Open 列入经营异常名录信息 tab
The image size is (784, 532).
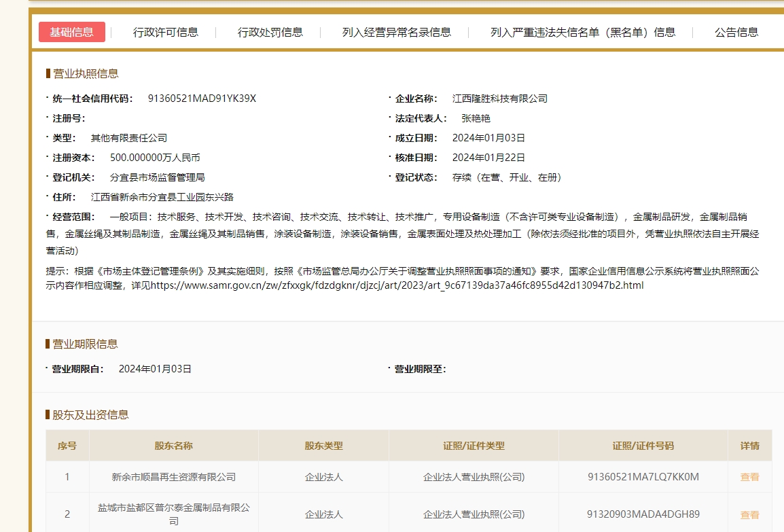tap(397, 33)
